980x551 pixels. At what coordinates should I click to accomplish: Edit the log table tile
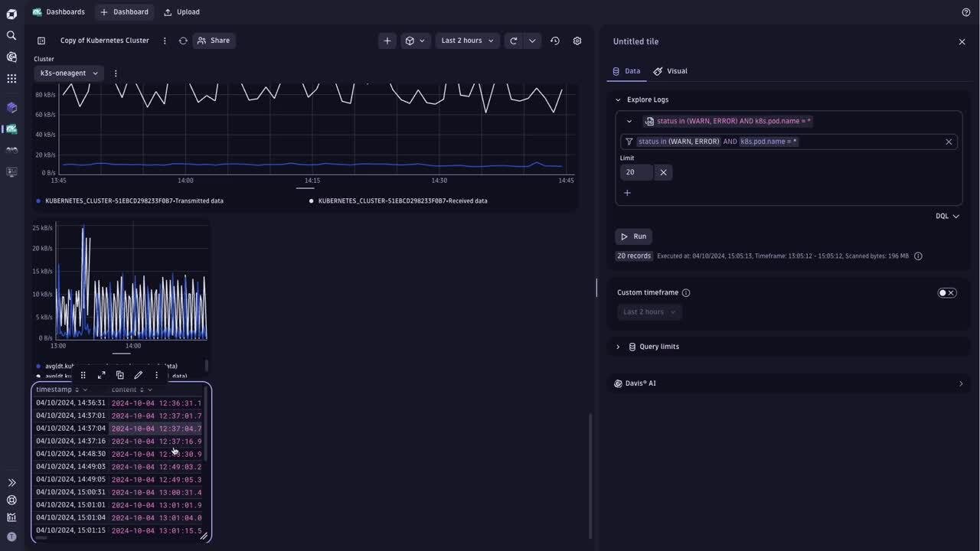pos(139,375)
